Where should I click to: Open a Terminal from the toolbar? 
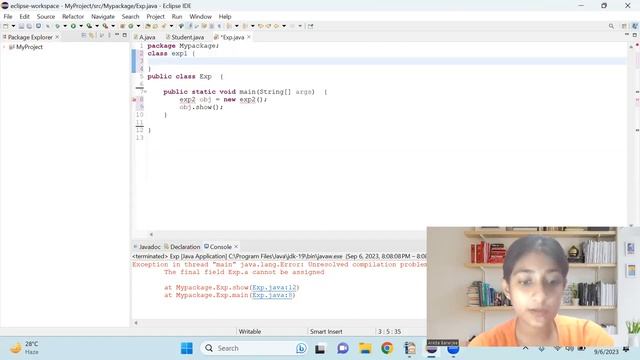[x=38, y=26]
